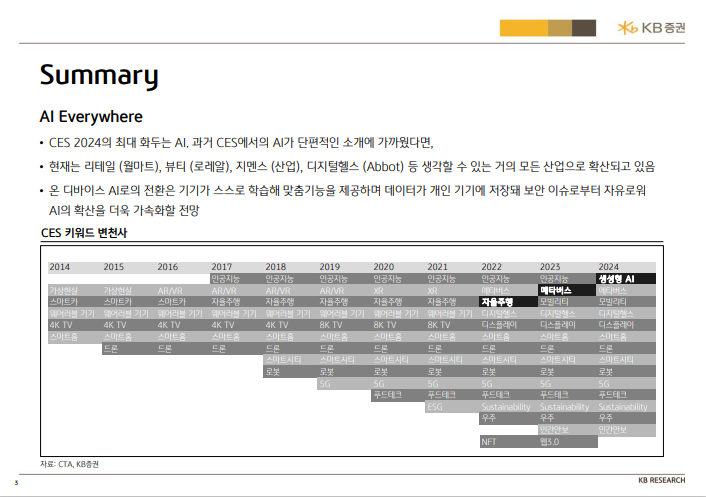The width and height of the screenshot is (706, 497).
Task: Select the 2016 year column header
Action: point(167,267)
